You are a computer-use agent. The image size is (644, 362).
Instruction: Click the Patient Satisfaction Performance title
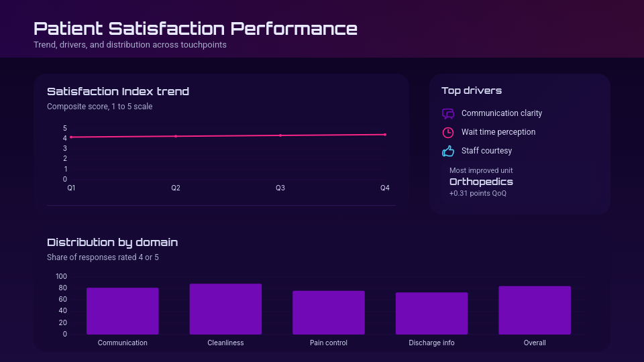[195, 29]
